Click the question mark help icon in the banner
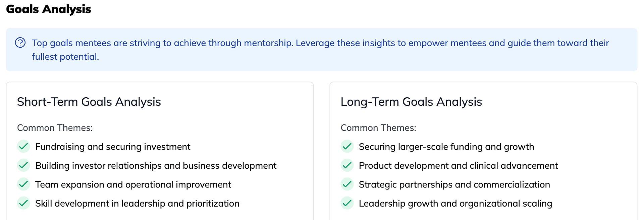644x220 pixels. (x=20, y=43)
